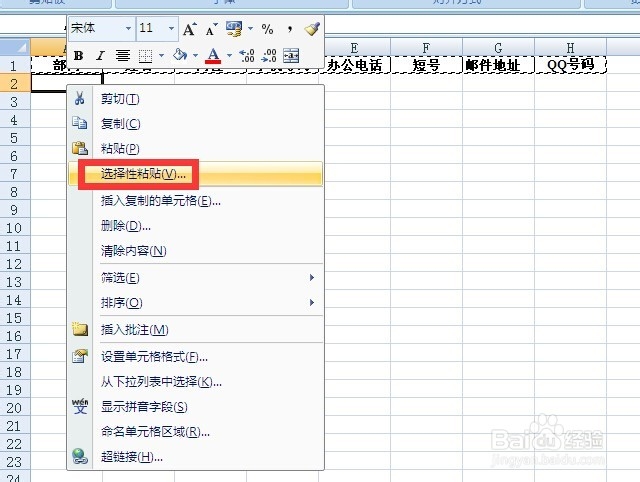Choose 删除(D)... from context menu
This screenshot has height=482, width=640.
[195, 226]
